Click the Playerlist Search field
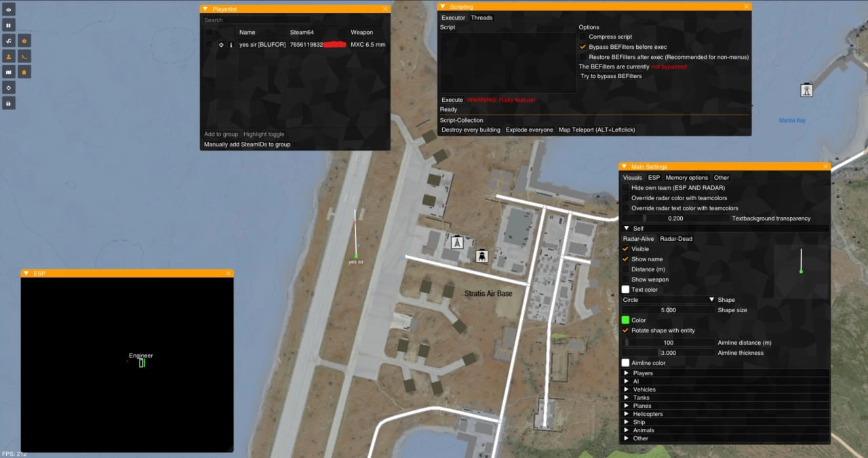Viewport: 868px width, 458px height. click(256, 20)
